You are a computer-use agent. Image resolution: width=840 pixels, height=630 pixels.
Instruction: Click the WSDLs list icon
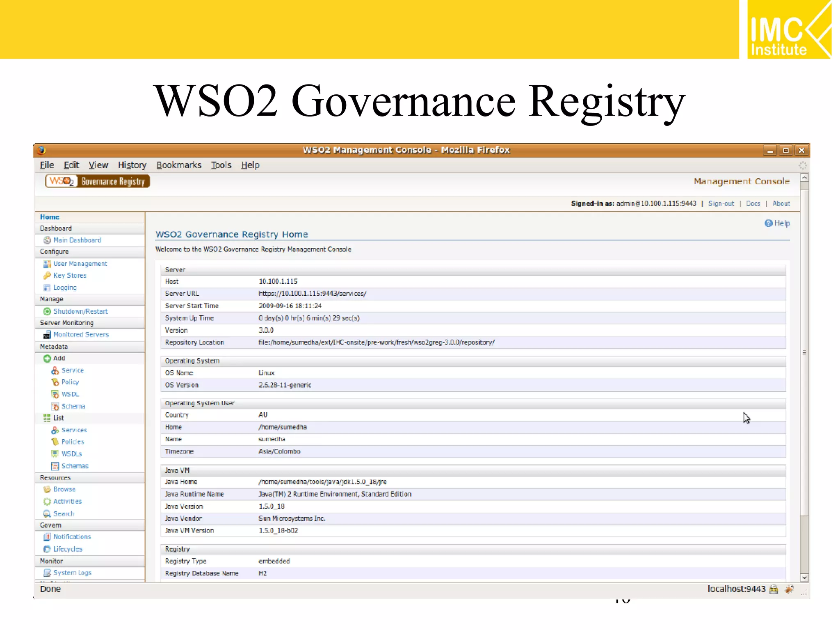pos(55,454)
